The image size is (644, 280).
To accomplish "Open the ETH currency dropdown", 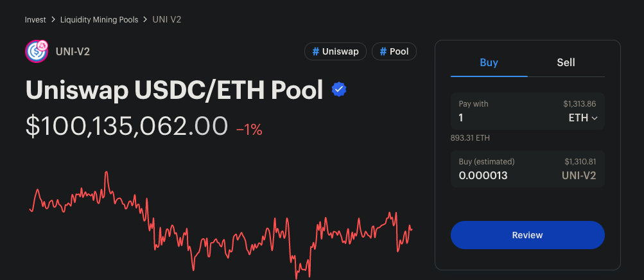I will 583,118.
